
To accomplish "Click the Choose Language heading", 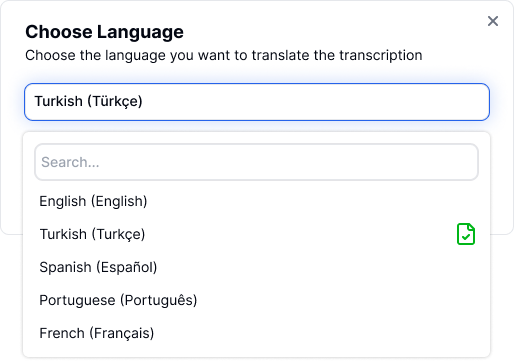I will [x=104, y=32].
